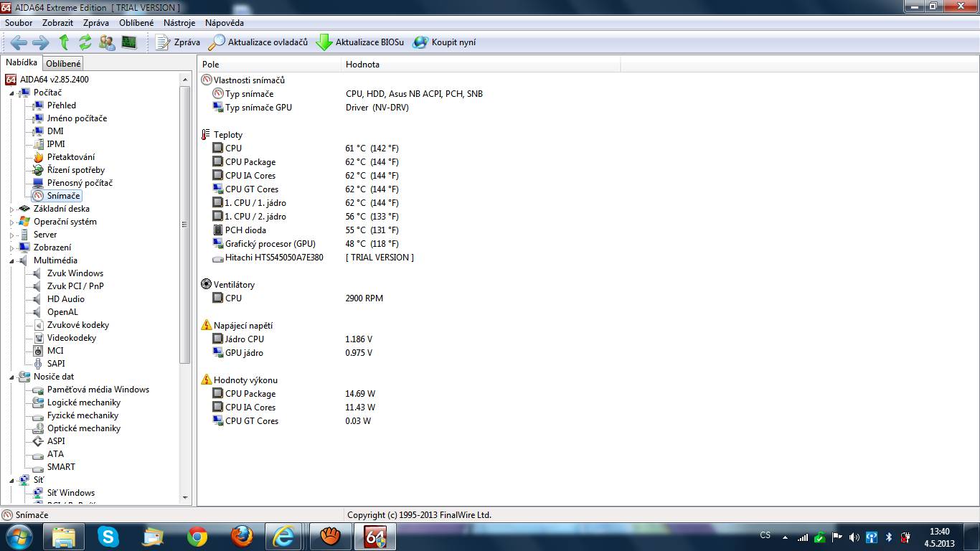Click the Windows Start button
980x551 pixels.
[x=18, y=536]
